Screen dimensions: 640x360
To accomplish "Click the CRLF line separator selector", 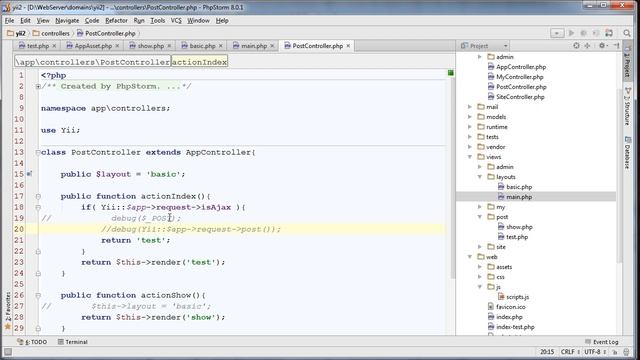I will [x=570, y=352].
